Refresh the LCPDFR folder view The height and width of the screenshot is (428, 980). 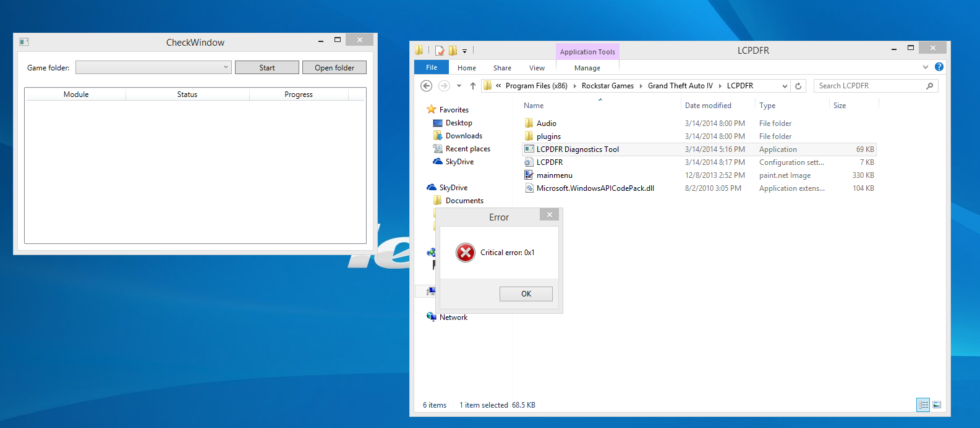tap(798, 86)
